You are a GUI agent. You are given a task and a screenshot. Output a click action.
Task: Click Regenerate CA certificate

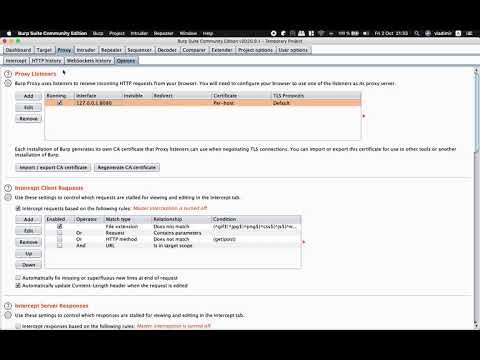click(x=127, y=167)
